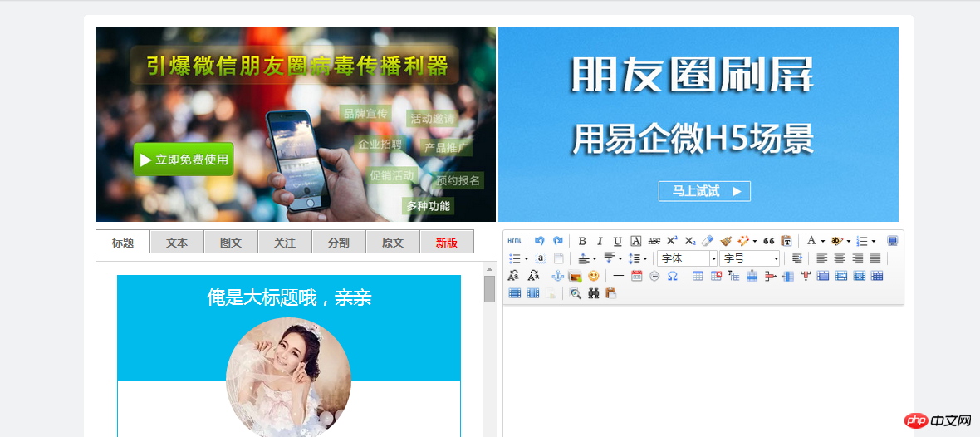The image size is (980, 437).
Task: Click the template list scrollbar thumb
Action: [x=489, y=289]
